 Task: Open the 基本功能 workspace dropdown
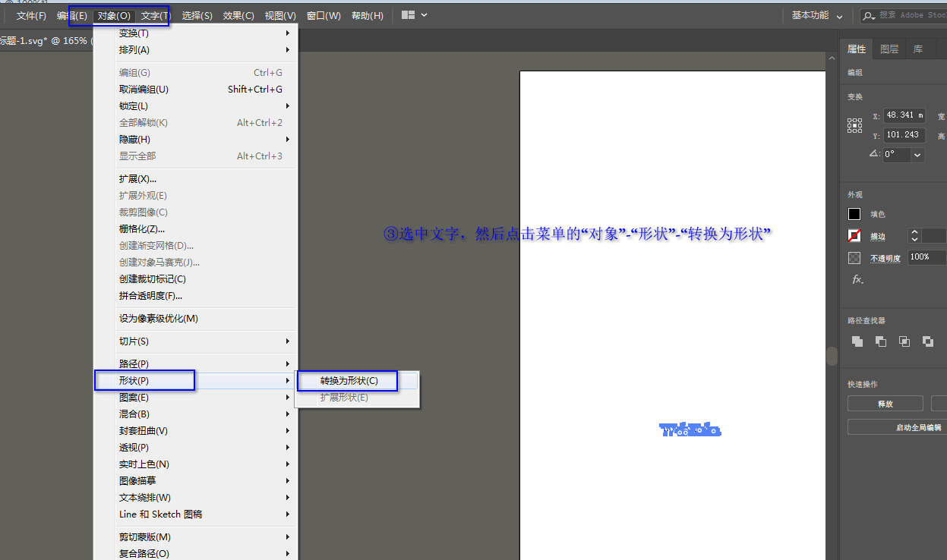pyautogui.click(x=817, y=15)
